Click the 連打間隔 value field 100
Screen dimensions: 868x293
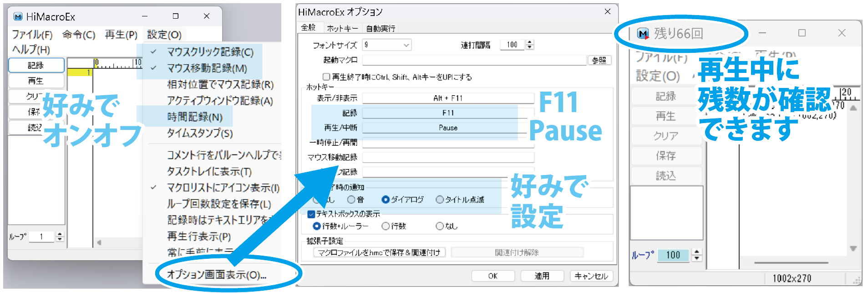click(x=513, y=45)
